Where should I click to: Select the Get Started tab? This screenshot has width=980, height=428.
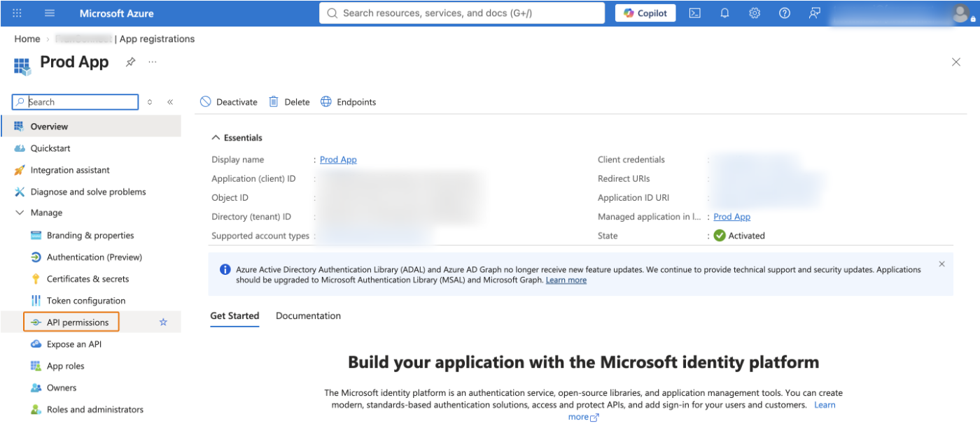[x=234, y=316]
